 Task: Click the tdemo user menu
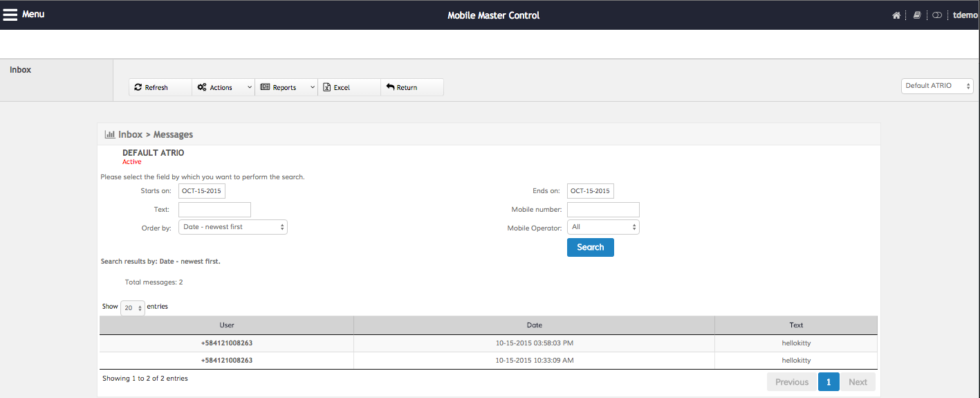[x=965, y=15]
